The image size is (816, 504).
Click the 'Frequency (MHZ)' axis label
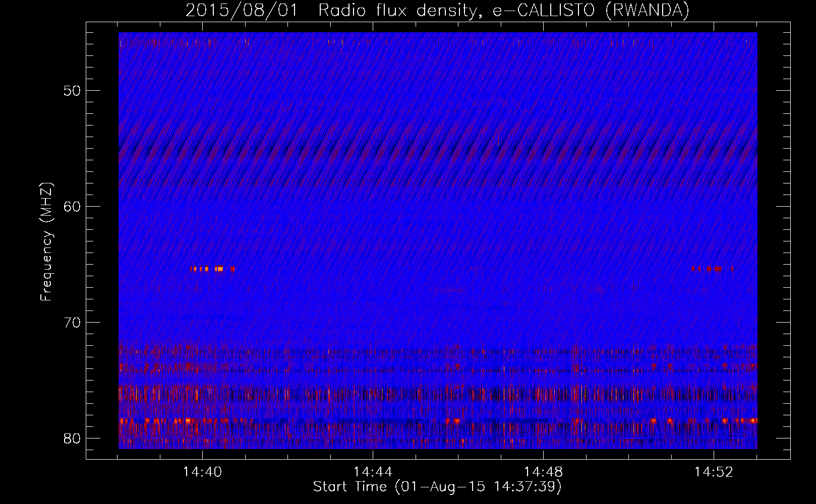coord(46,242)
